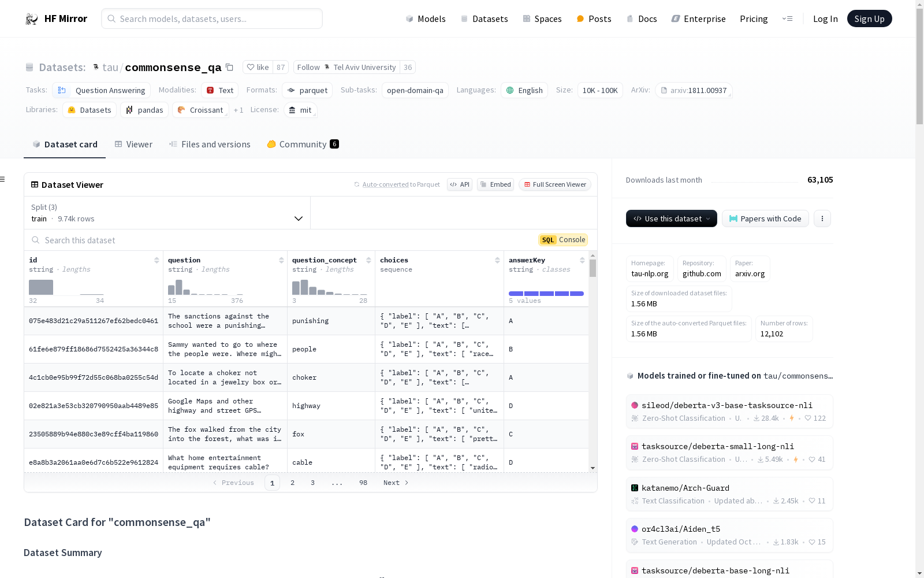The height and width of the screenshot is (578, 924).
Task: Open Docs in top navigation
Action: point(642,18)
